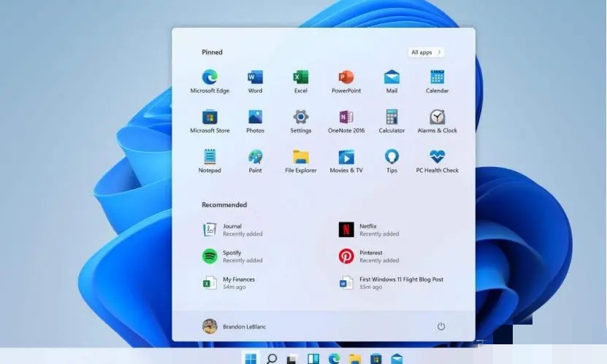607x364 pixels.
Task: Open Search from the taskbar
Action: (272, 358)
